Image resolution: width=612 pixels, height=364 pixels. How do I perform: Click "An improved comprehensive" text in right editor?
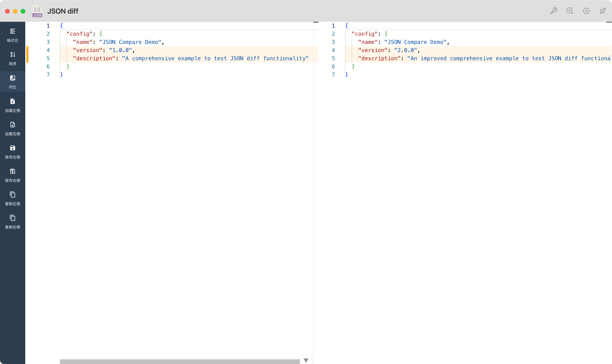click(x=451, y=58)
